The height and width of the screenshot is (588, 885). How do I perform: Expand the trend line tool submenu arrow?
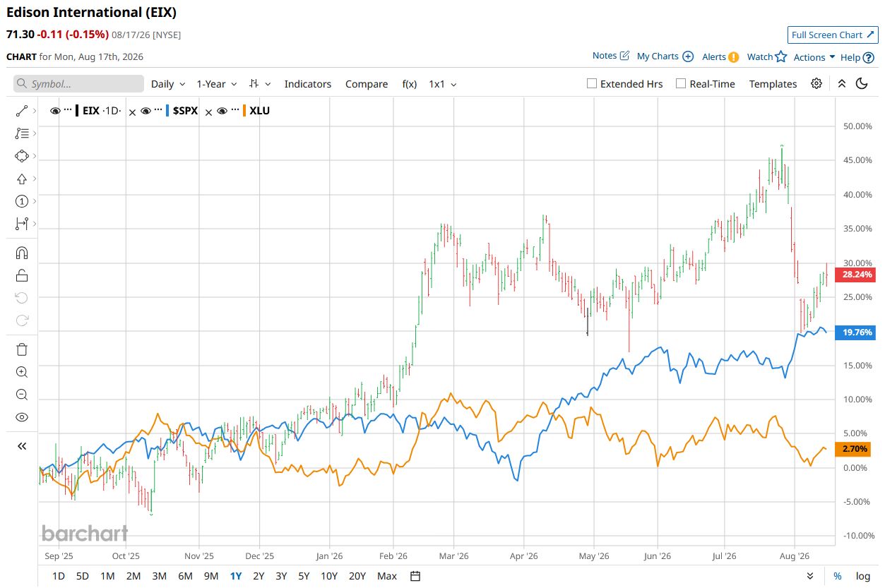35,111
